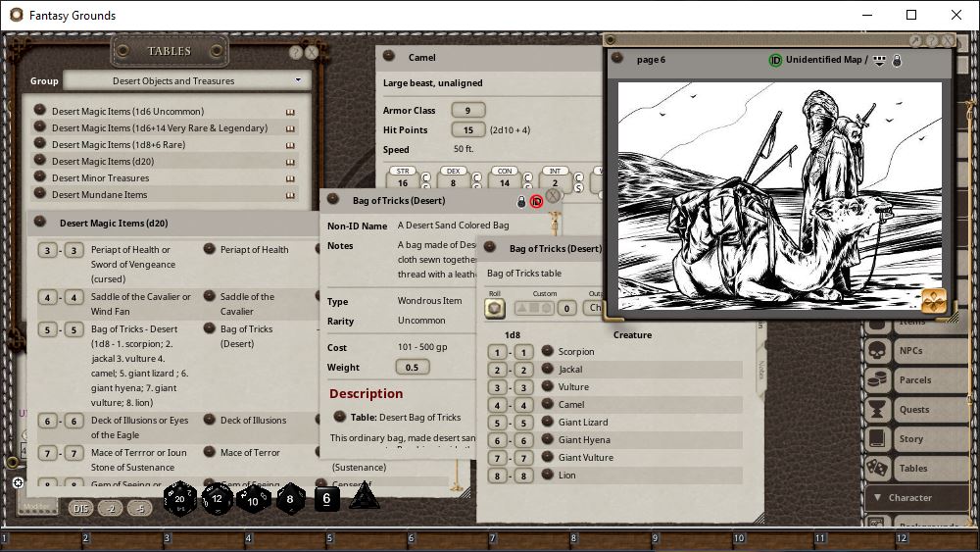Roll the d20 die

click(x=180, y=499)
